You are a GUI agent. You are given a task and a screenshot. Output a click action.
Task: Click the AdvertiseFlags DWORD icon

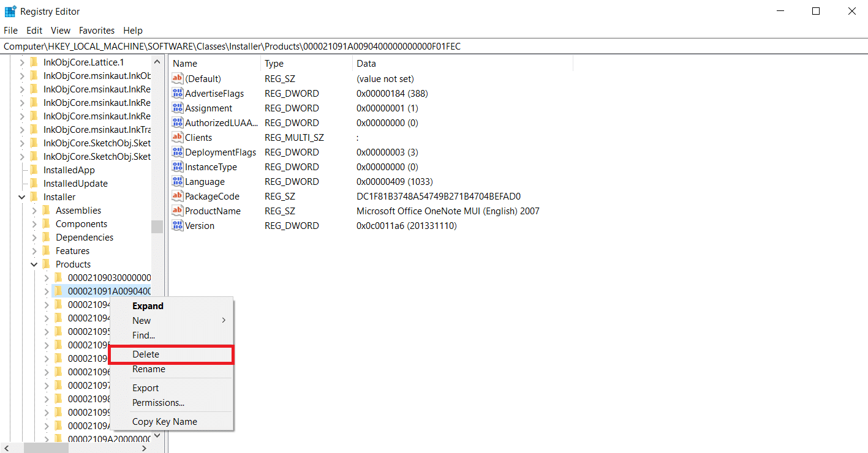[x=178, y=93]
